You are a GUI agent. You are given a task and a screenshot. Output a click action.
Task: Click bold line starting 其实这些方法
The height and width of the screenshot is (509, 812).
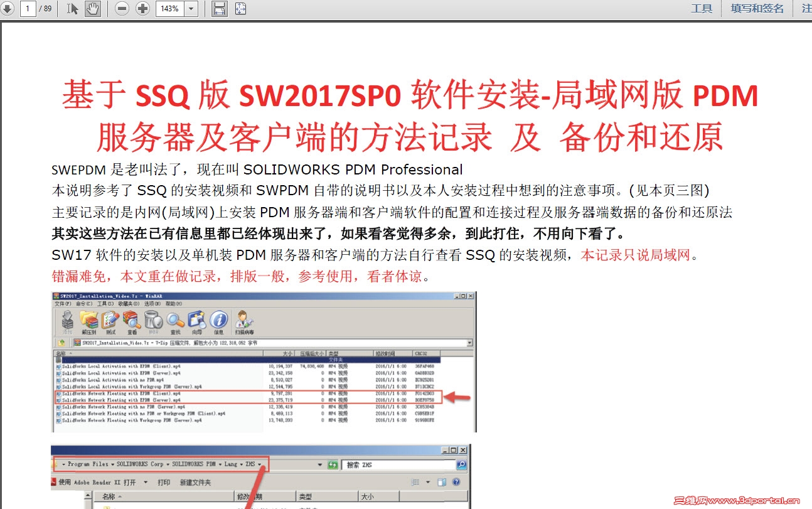pos(338,234)
